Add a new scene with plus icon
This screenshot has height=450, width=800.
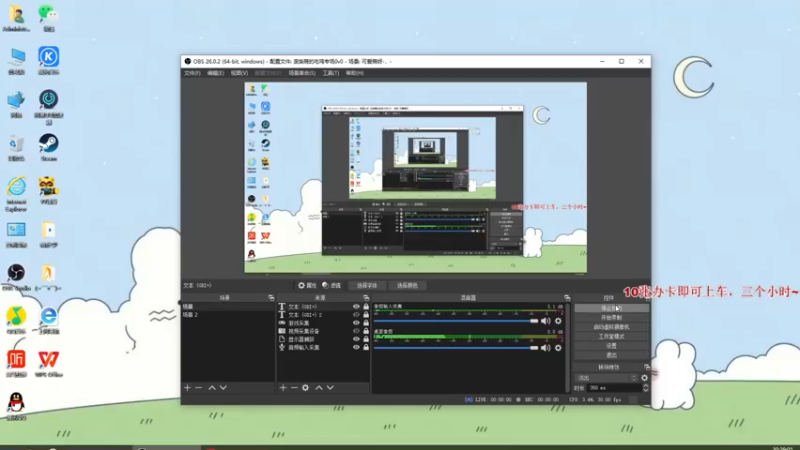pos(187,388)
